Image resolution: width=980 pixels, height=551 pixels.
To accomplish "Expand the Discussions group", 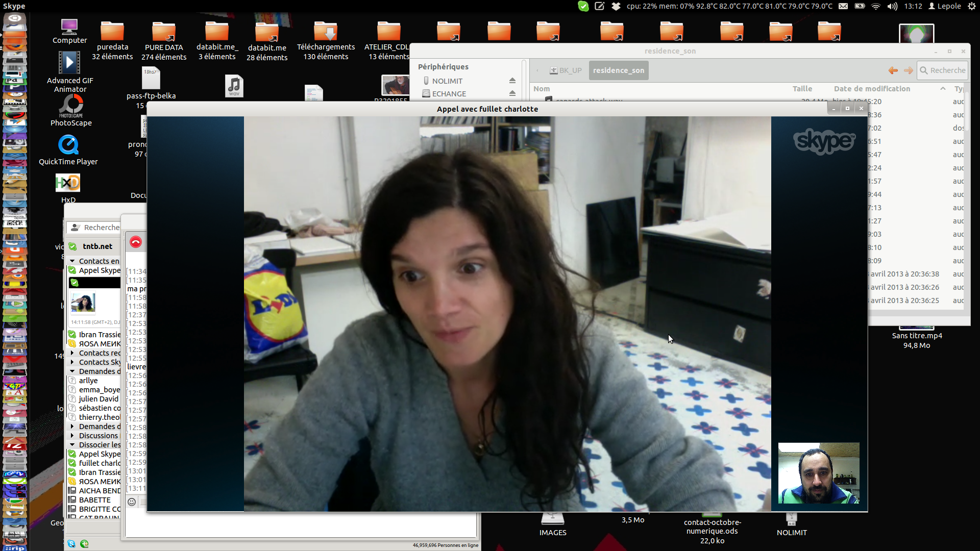I will (72, 435).
